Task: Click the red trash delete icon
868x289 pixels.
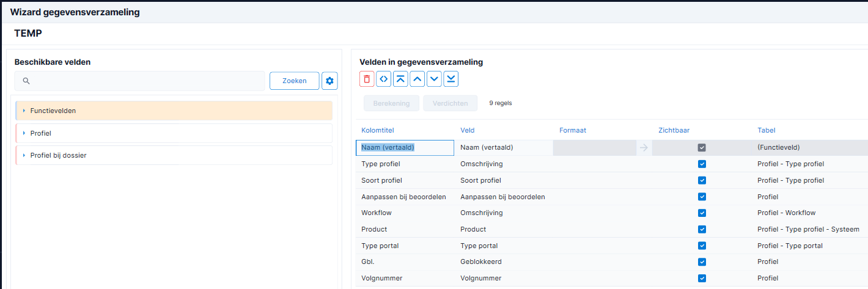Action: coord(367,79)
